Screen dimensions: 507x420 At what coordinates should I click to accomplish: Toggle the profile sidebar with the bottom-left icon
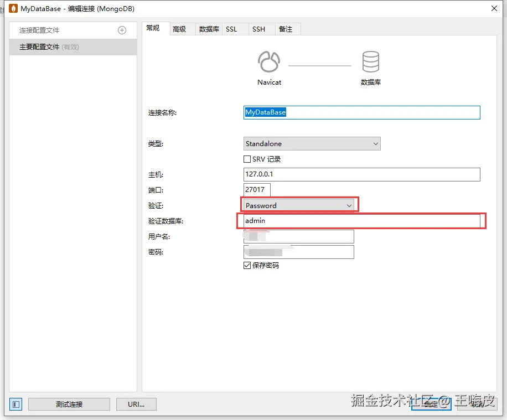click(x=15, y=404)
